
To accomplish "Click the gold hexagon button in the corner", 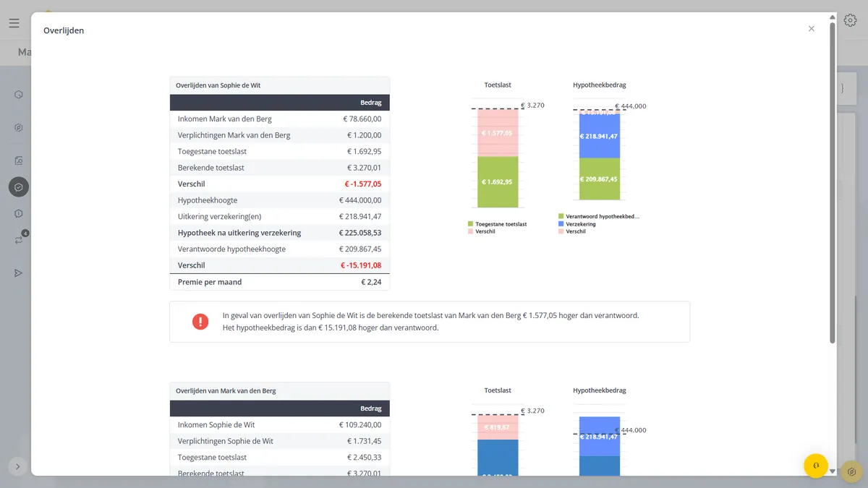I will tap(852, 472).
